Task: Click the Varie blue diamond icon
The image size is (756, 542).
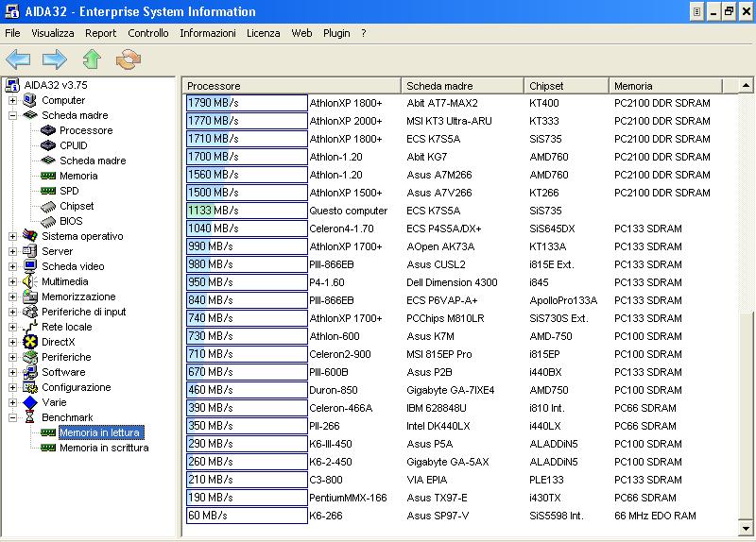Action: tap(30, 402)
